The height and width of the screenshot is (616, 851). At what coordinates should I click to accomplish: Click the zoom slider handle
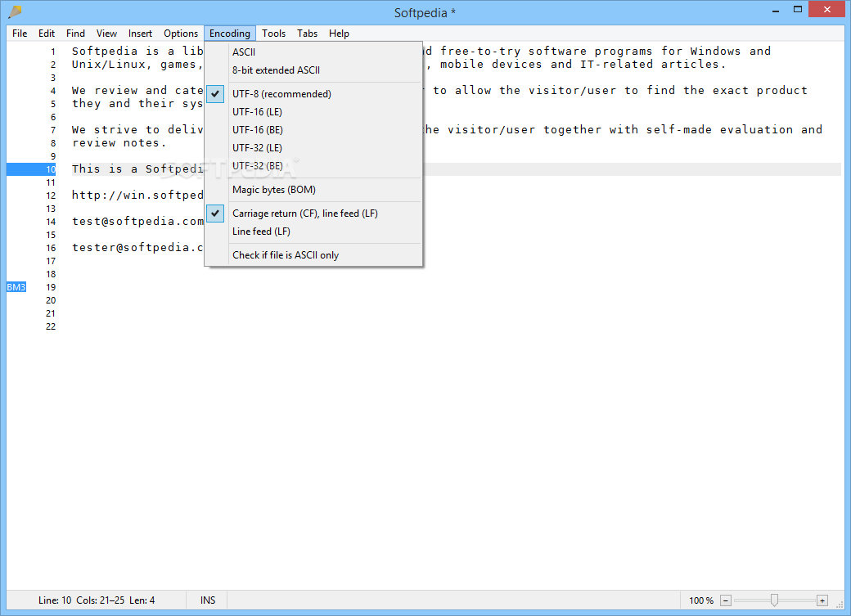click(774, 600)
